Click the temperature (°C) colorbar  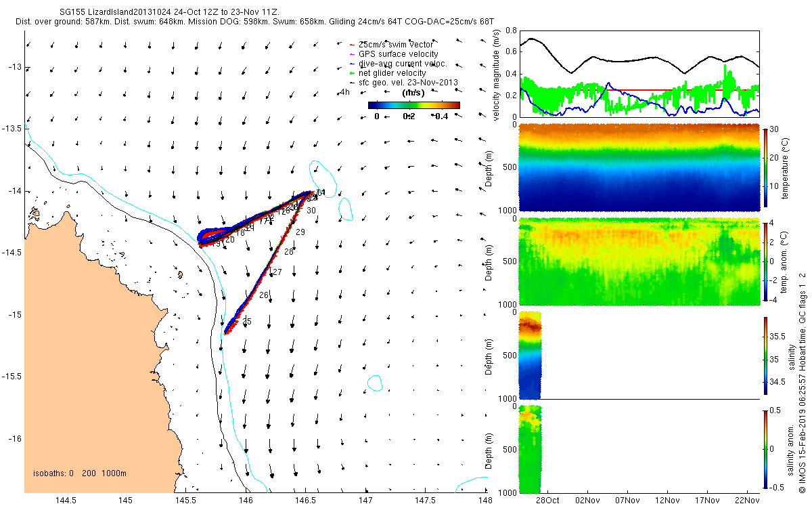point(765,167)
